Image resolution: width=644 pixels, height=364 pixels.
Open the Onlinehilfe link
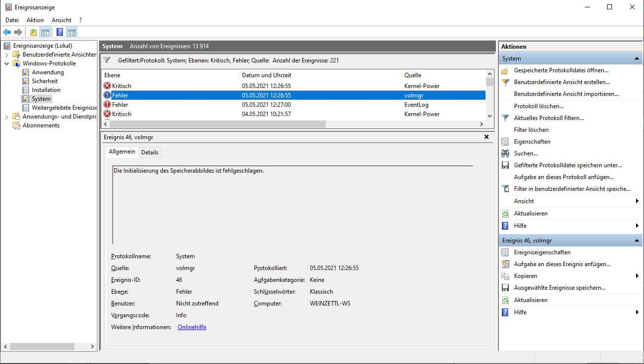click(x=191, y=327)
